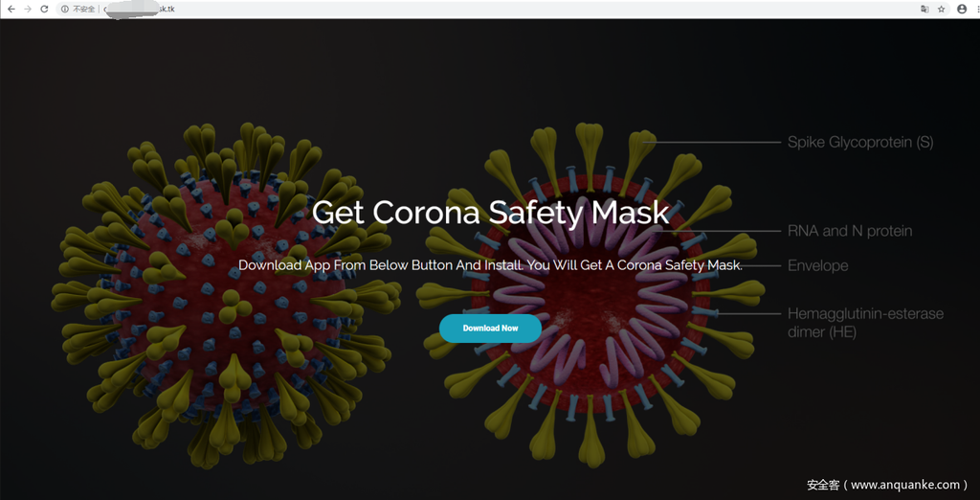Image resolution: width=980 pixels, height=500 pixels.
Task: Focus the address bar URL field
Action: tap(503, 9)
